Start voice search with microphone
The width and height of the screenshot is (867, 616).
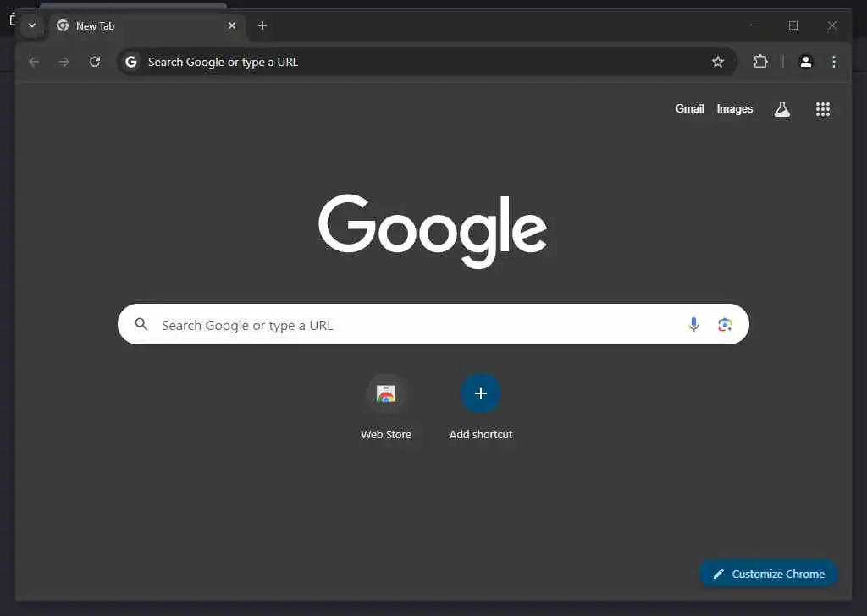click(694, 324)
